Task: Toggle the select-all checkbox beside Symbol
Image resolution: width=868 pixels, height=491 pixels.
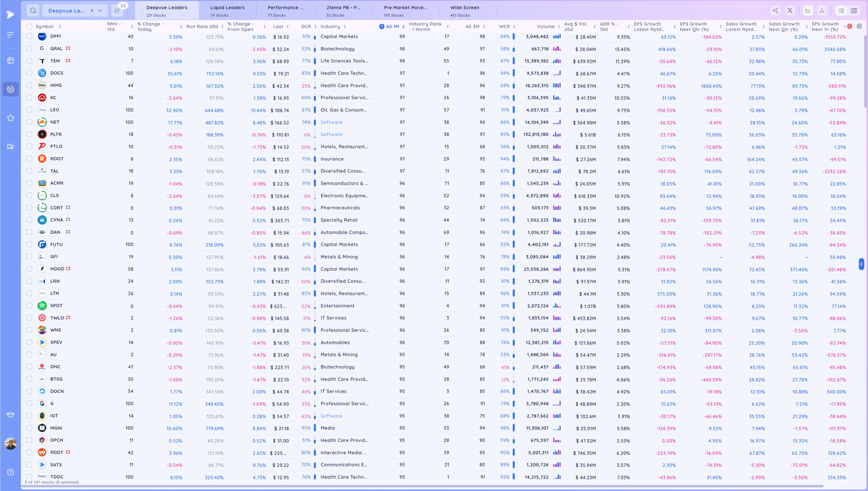Action: click(29, 26)
